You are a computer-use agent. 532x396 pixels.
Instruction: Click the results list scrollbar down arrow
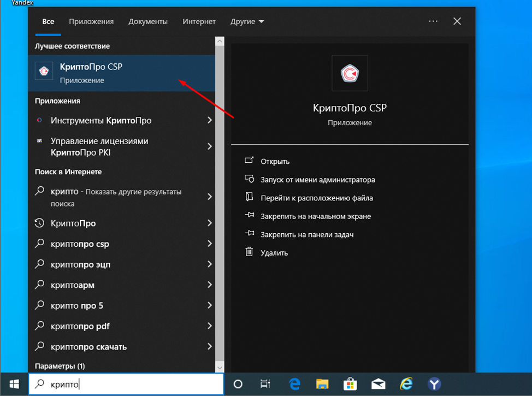[220, 368]
